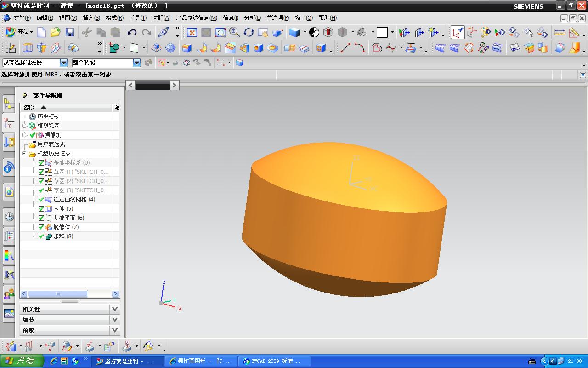588x368 pixels.
Task: Open the History clock sidebar tab
Action: point(9,217)
